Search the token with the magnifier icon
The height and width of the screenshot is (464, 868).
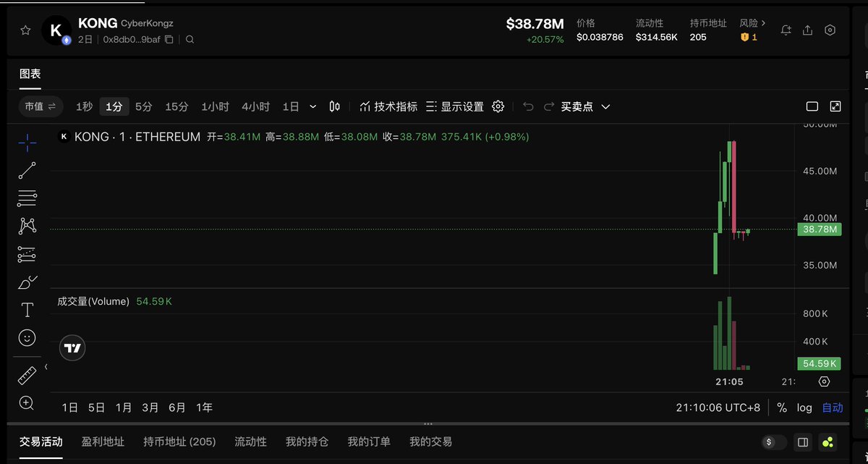(190, 40)
